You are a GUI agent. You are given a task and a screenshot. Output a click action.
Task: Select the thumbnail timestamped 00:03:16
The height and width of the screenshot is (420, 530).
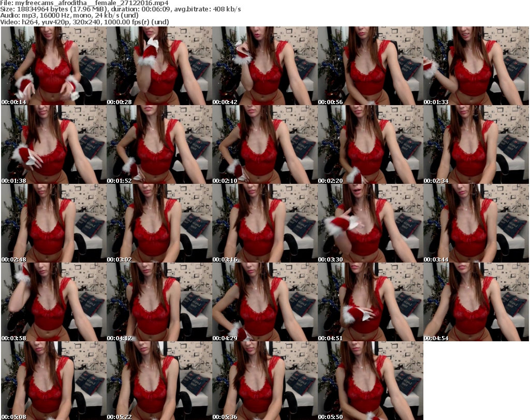pyautogui.click(x=264, y=223)
